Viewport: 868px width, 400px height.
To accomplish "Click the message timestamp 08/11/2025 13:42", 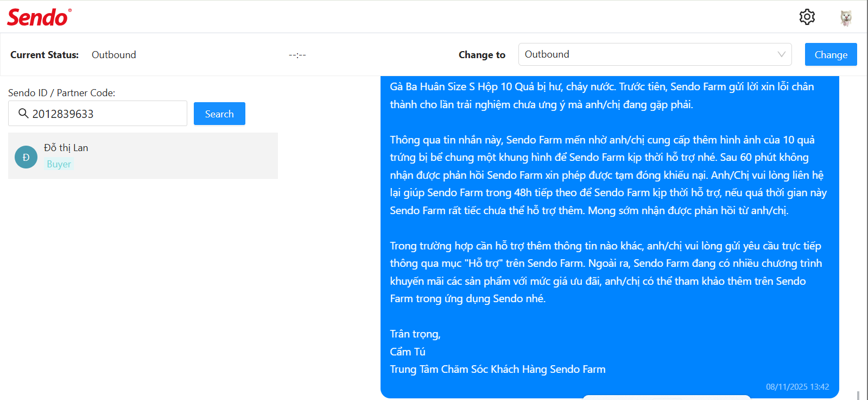I will tap(797, 387).
